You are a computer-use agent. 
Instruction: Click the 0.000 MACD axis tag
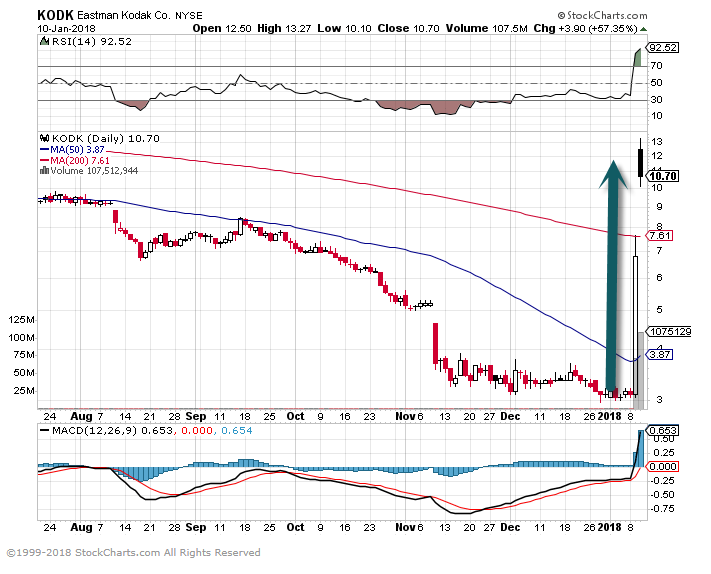point(663,467)
